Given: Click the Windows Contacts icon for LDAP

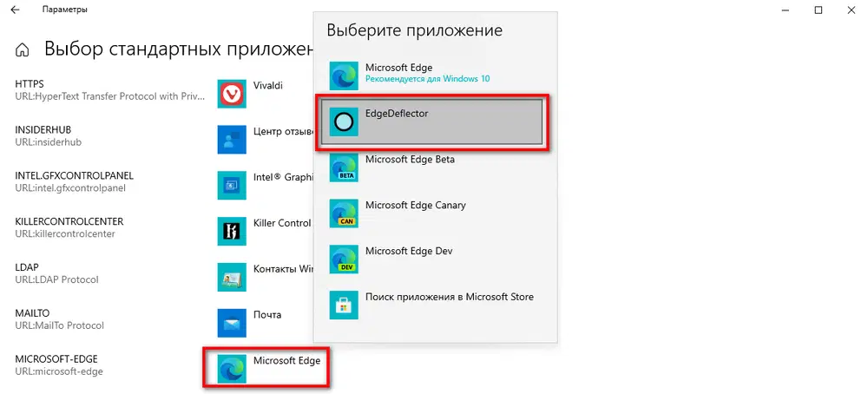Looking at the screenshot, I should pos(232,277).
